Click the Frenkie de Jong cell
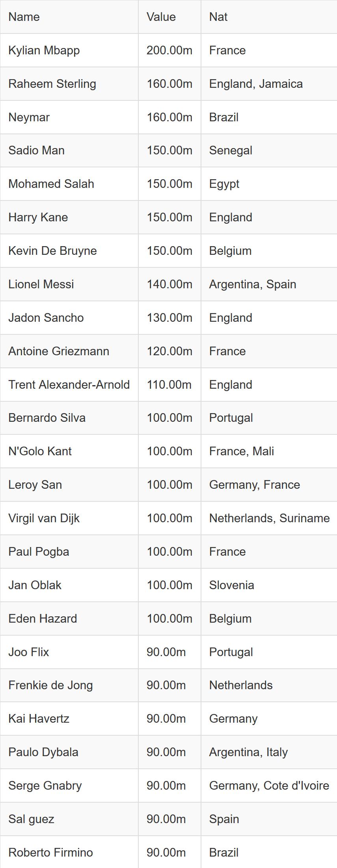The width and height of the screenshot is (337, 868). [x=50, y=685]
